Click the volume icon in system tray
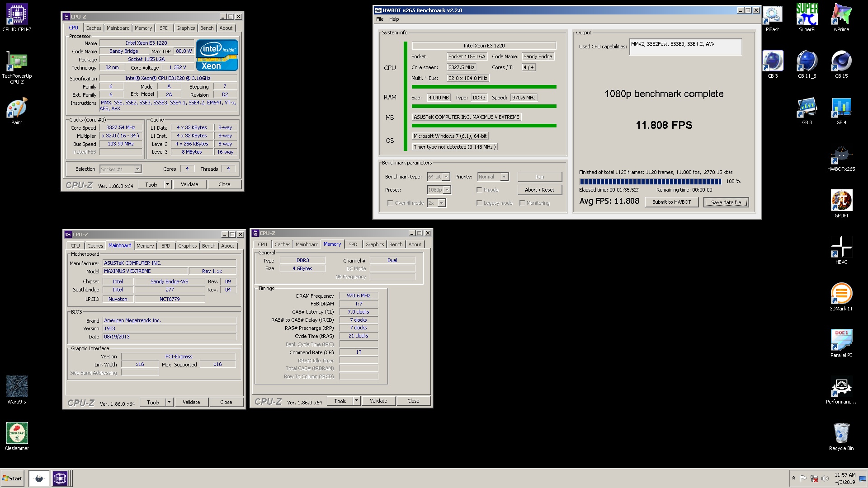 click(x=825, y=479)
